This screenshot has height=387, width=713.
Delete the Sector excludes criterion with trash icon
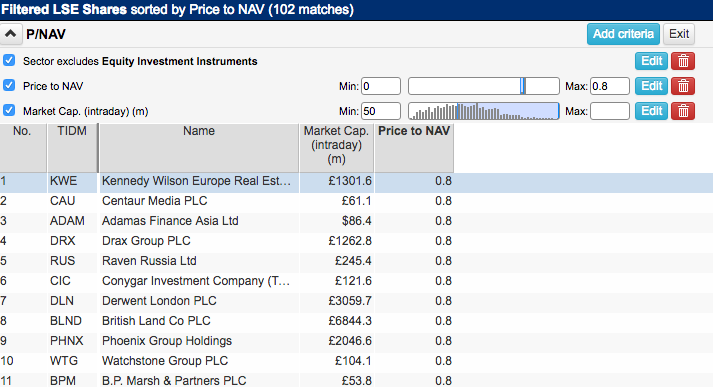[x=683, y=61]
